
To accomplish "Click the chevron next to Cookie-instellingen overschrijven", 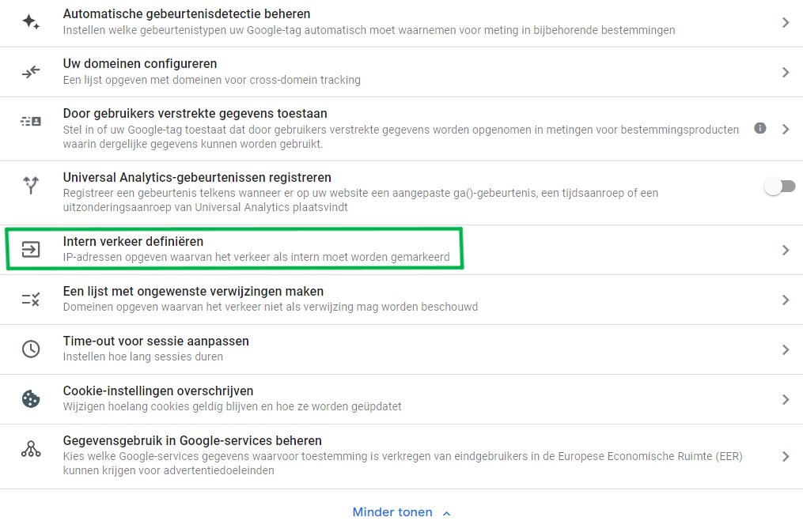I will 786,398.
